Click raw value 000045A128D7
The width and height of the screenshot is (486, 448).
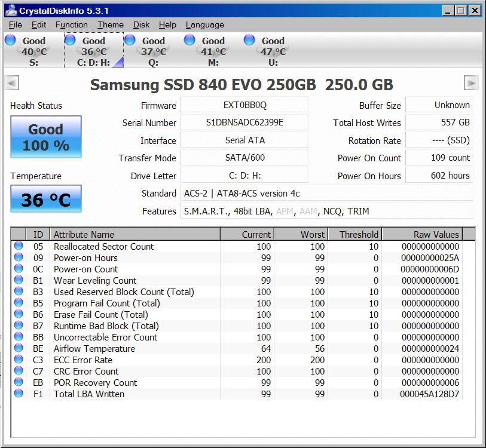pos(430,394)
